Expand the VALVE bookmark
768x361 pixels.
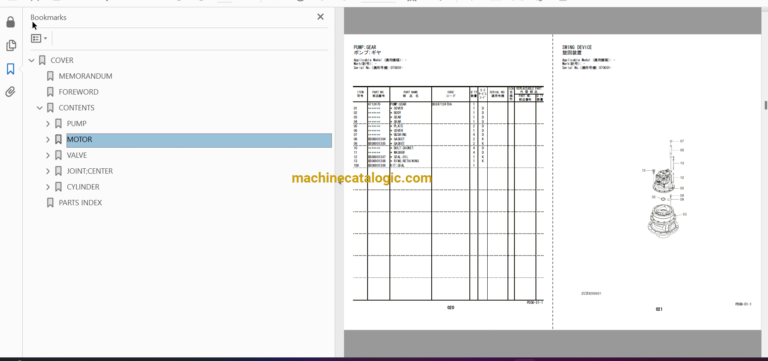[48, 155]
